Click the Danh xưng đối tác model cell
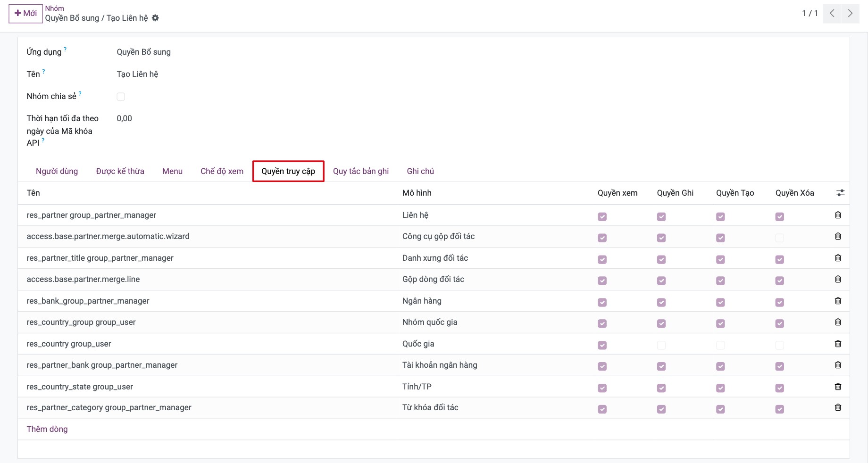868x463 pixels. click(x=435, y=258)
